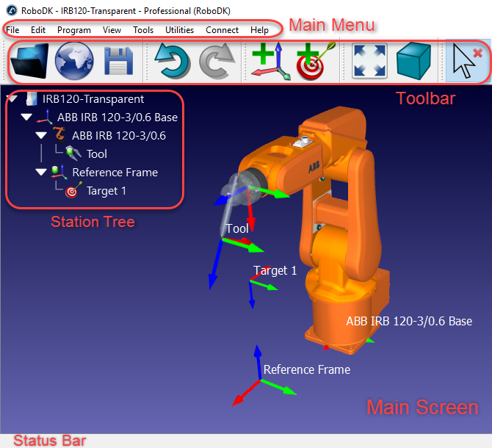Screen dimensions: 492x448
Task: Select Target 1 in station tree
Action: pos(106,191)
